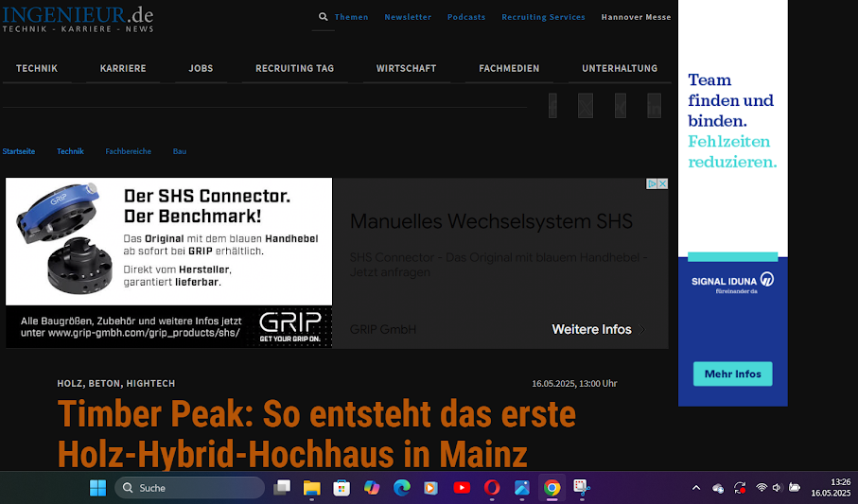Open the Podcasts header link
The height and width of the screenshot is (504, 858).
[466, 17]
